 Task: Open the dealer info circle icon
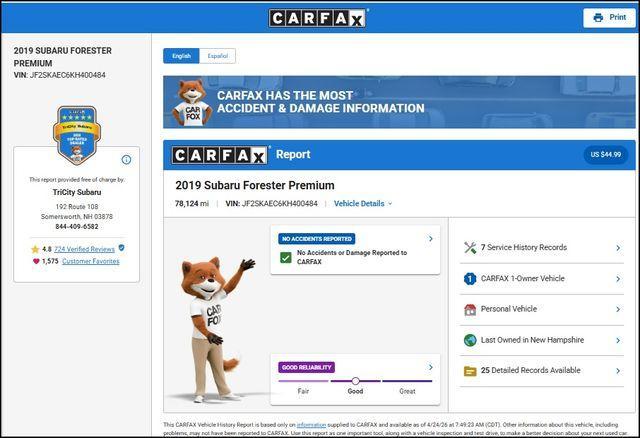[x=127, y=160]
